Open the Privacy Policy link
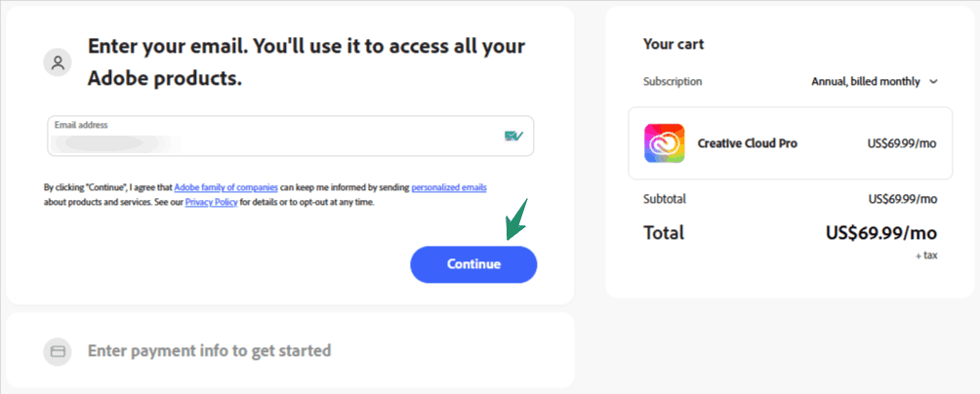The width and height of the screenshot is (980, 394). [x=211, y=202]
